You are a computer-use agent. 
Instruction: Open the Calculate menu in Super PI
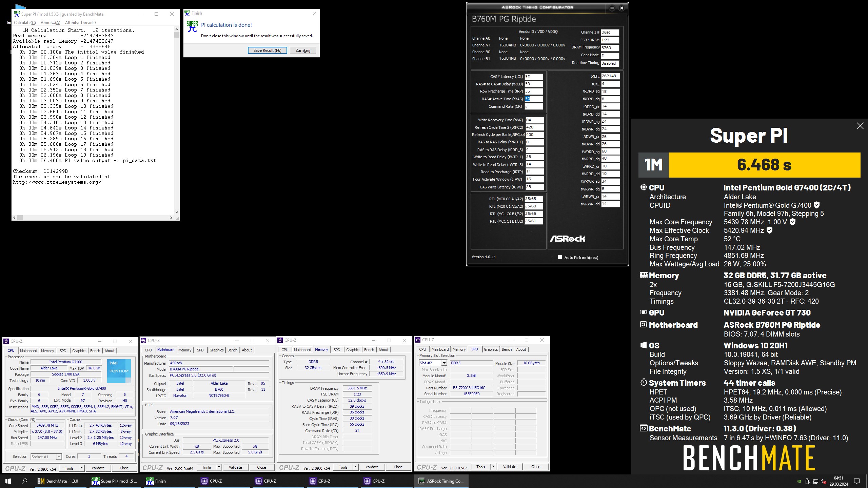pos(25,23)
